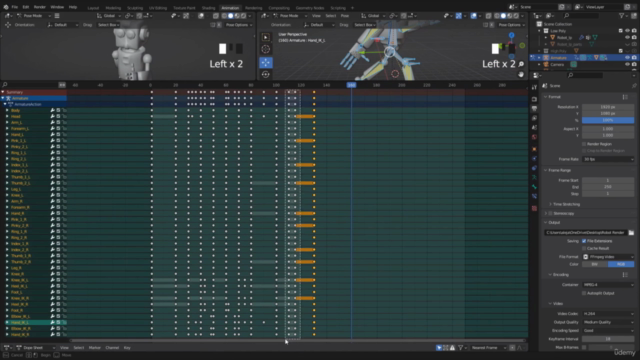Image resolution: width=640 pixels, height=360 pixels.
Task: Click the current frame marker on timeline
Action: pyautogui.click(x=351, y=85)
